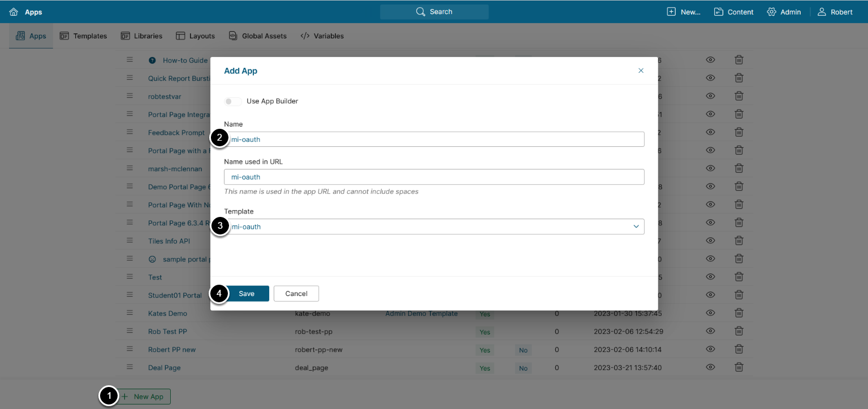Viewport: 868px width, 409px height.
Task: Delete the Deal Page app via trash icon
Action: click(739, 367)
